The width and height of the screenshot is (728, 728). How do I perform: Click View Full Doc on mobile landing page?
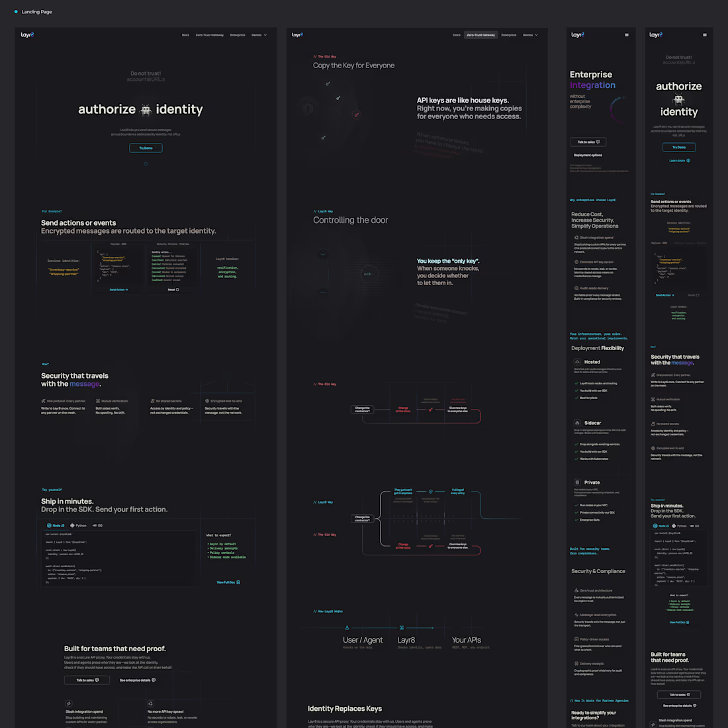[x=679, y=621]
